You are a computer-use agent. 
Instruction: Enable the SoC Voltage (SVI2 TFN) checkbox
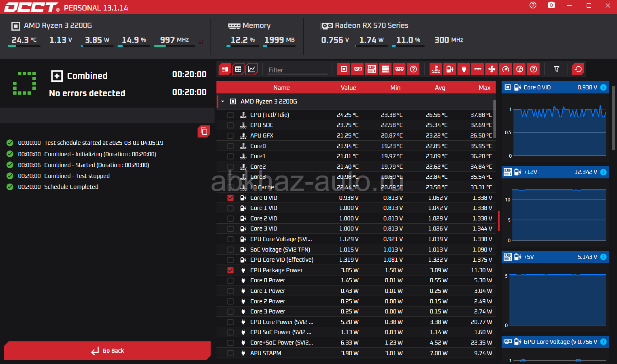[230, 250]
